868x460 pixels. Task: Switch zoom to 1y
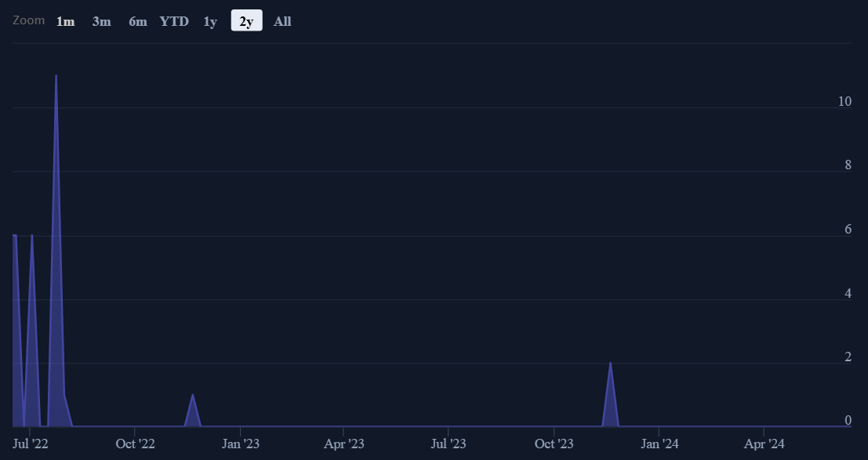pos(210,21)
